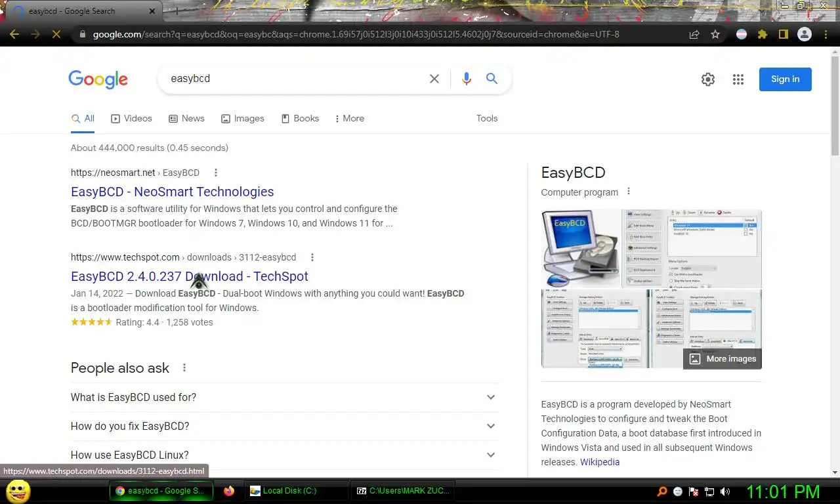
Task: Open the orange search tray icon
Action: tap(662, 491)
